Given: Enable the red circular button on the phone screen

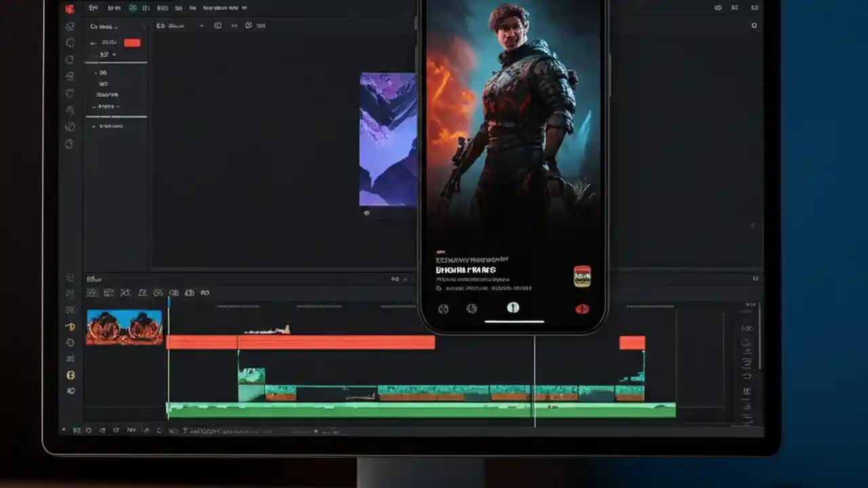Looking at the screenshot, I should coord(582,308).
